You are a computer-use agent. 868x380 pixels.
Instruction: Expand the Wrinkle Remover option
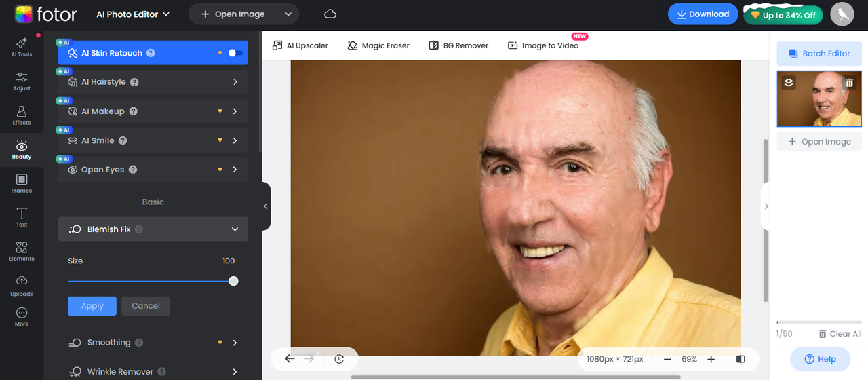coord(235,372)
